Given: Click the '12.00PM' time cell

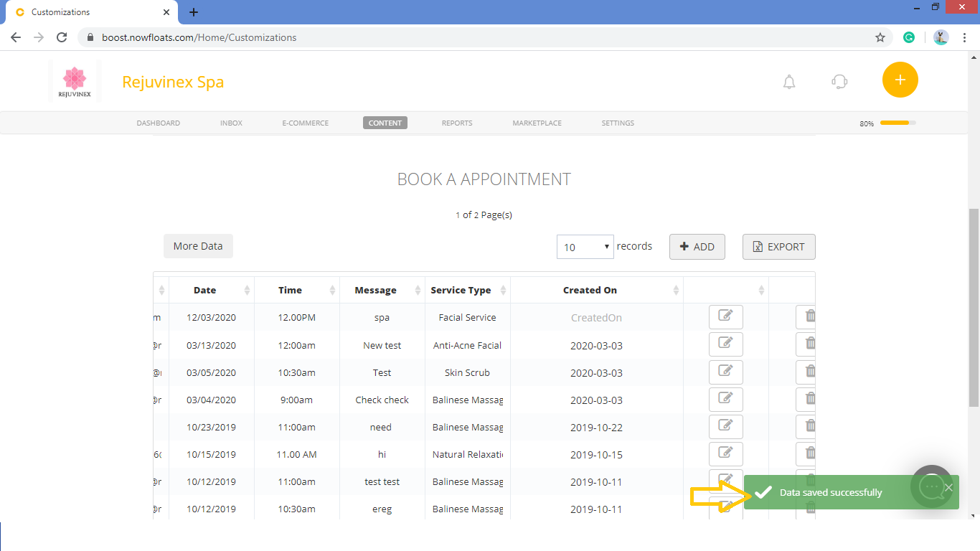Looking at the screenshot, I should [297, 317].
